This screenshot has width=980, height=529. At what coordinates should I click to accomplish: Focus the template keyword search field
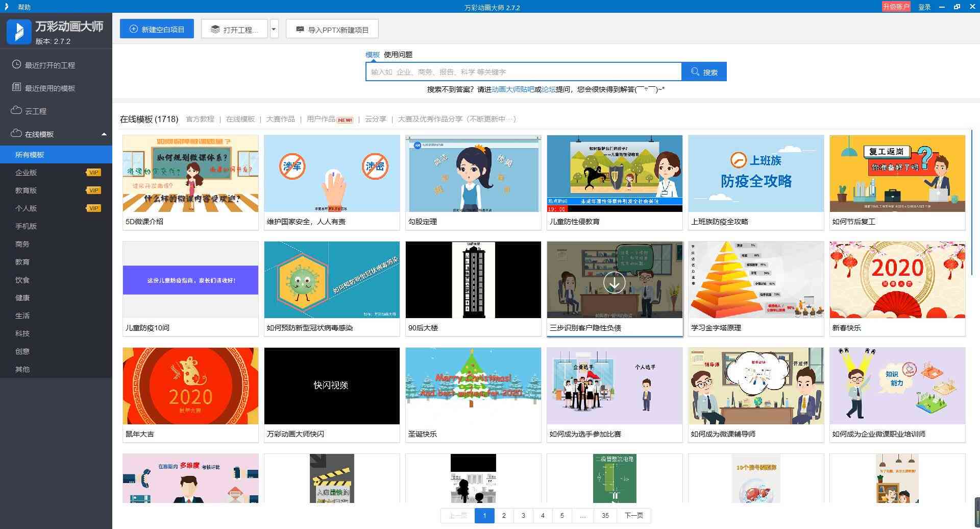point(523,72)
